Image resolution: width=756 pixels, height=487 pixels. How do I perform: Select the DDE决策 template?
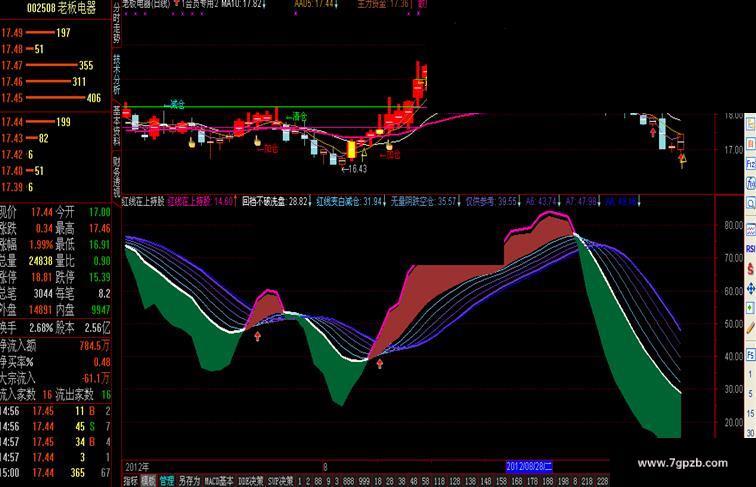pos(251,481)
